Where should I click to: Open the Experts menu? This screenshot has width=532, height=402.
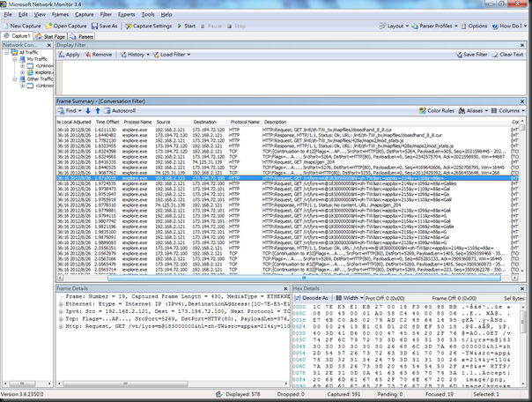(127, 15)
